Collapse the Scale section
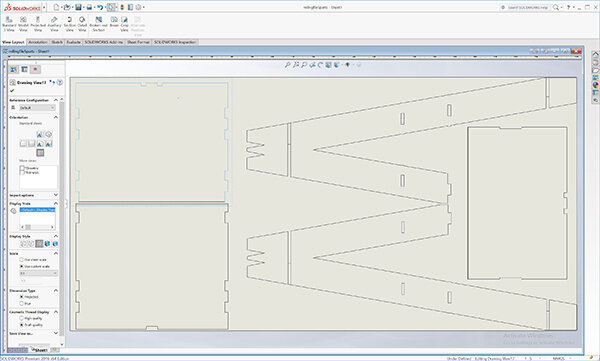 [56, 253]
